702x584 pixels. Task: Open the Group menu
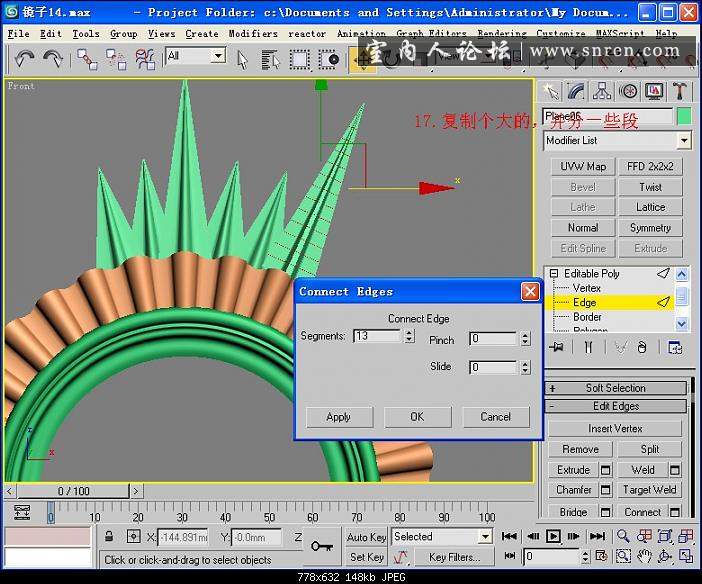tap(123, 33)
